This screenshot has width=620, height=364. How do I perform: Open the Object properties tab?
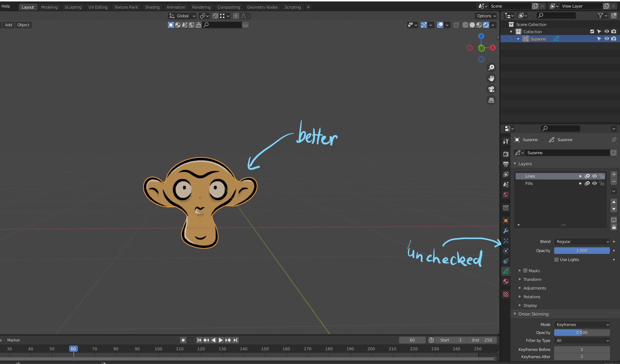pos(506,221)
